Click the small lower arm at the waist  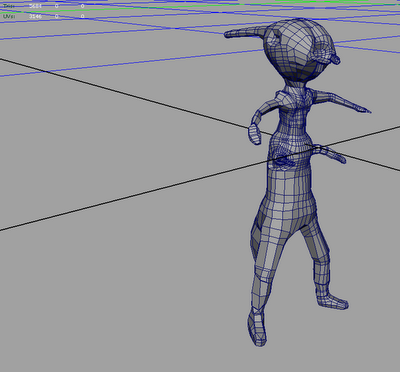pos(330,154)
